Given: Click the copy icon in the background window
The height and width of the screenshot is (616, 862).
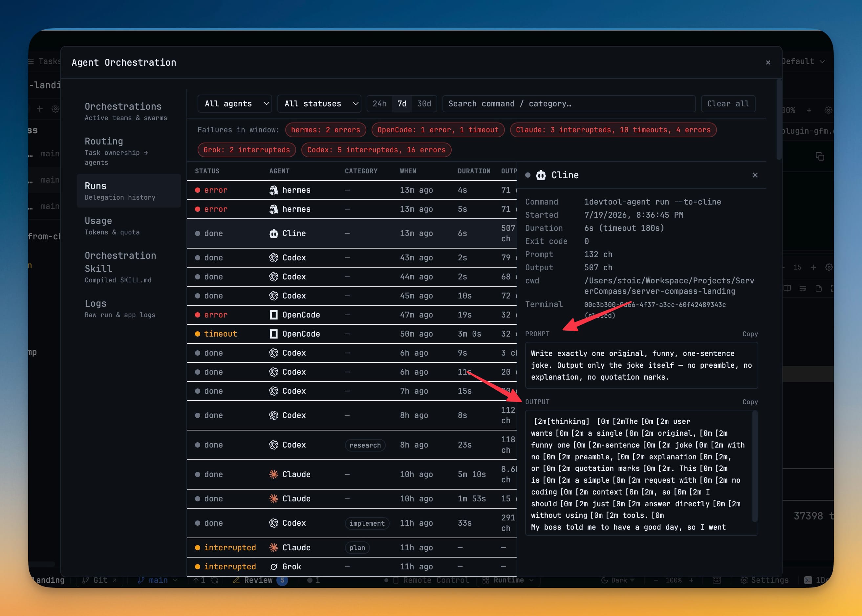Looking at the screenshot, I should point(820,156).
